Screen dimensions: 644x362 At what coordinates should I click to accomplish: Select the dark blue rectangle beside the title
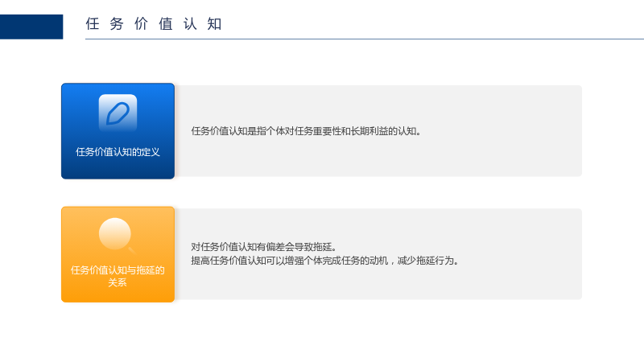point(31,27)
